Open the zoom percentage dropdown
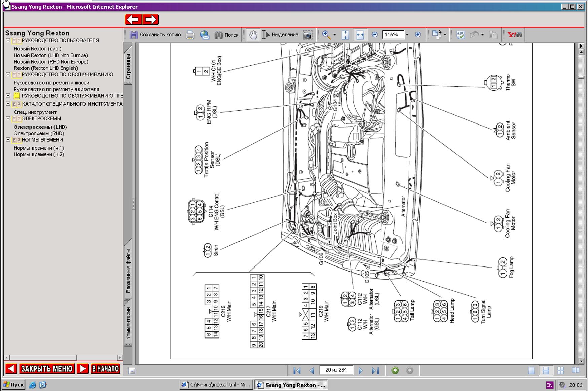 407,35
